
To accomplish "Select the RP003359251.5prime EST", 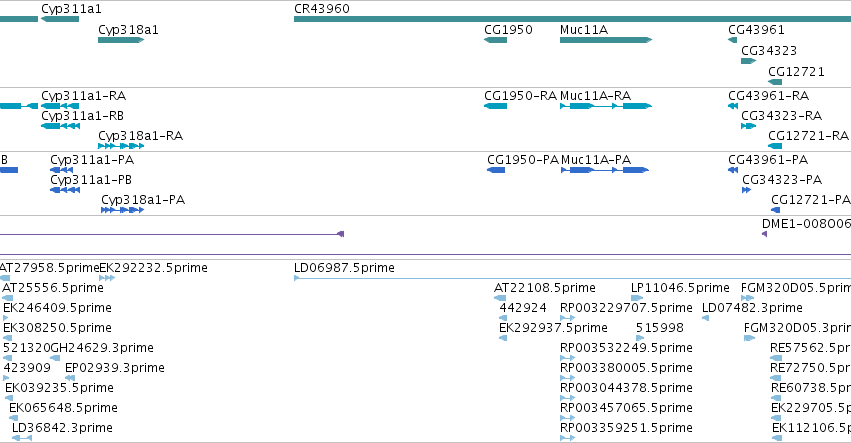I will pos(567,438).
